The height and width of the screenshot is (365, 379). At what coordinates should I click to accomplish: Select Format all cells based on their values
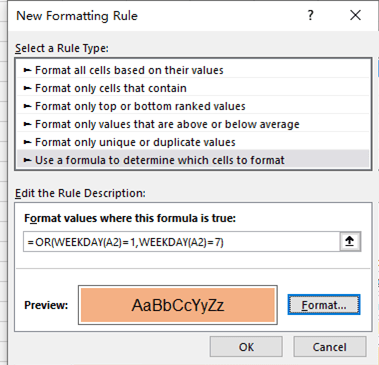coord(193,70)
